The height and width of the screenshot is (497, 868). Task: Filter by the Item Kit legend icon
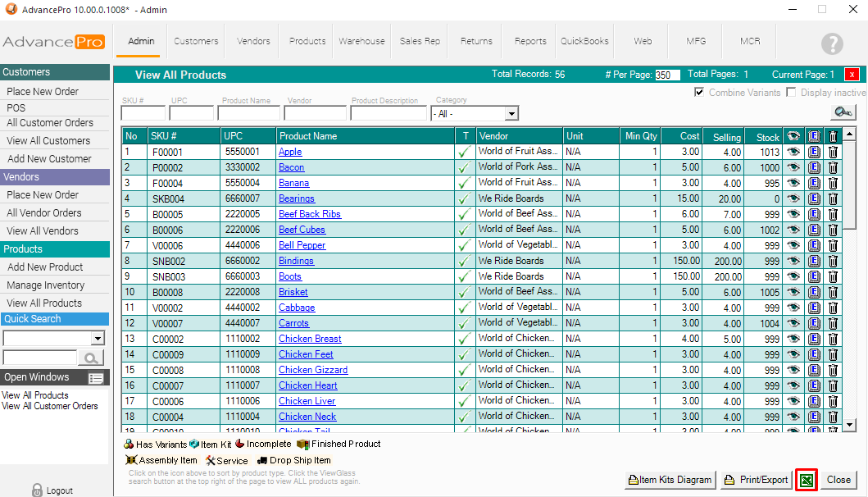pyautogui.click(x=194, y=444)
